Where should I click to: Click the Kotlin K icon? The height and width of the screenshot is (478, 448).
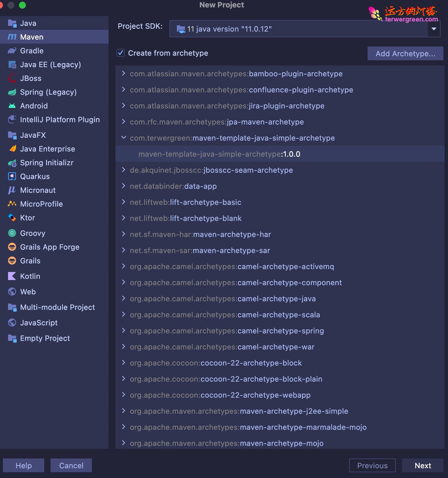12,276
